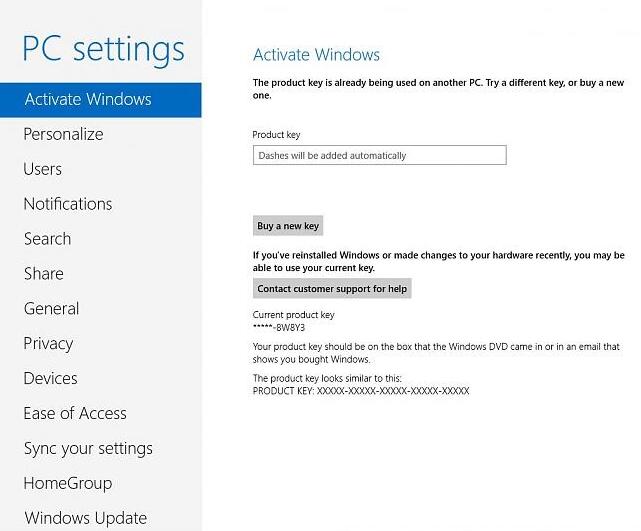Click the PC settings title
Image resolution: width=641 pixels, height=531 pixels.
103,49
